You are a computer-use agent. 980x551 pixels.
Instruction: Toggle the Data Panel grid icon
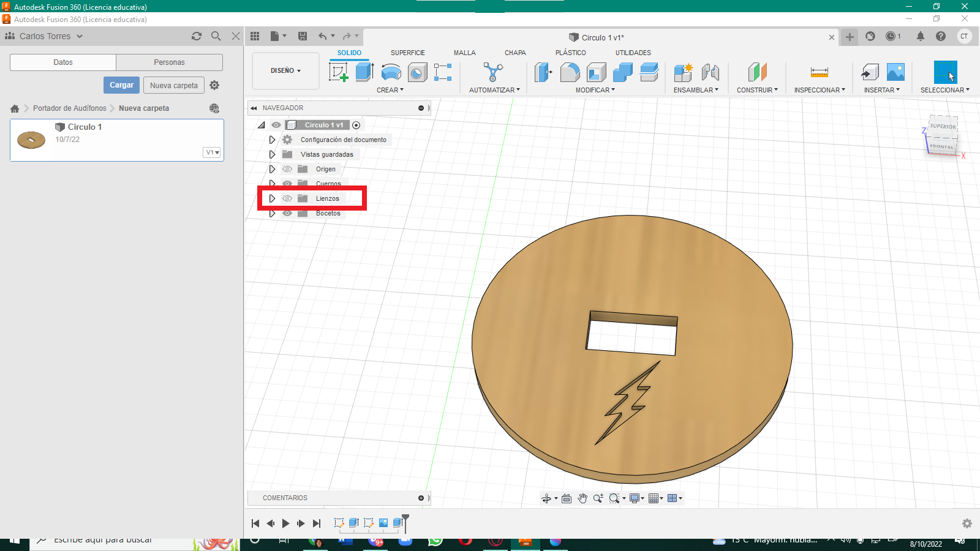[255, 36]
